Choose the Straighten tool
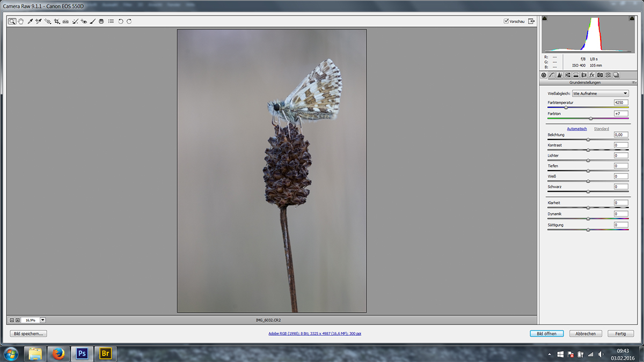This screenshot has height=362, width=644. coord(65,21)
